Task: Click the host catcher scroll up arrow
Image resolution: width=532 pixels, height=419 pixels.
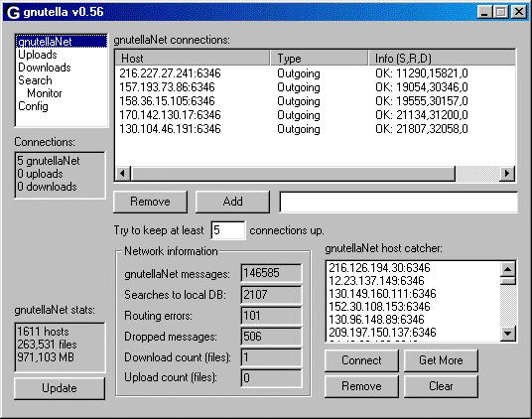Action: (508, 269)
